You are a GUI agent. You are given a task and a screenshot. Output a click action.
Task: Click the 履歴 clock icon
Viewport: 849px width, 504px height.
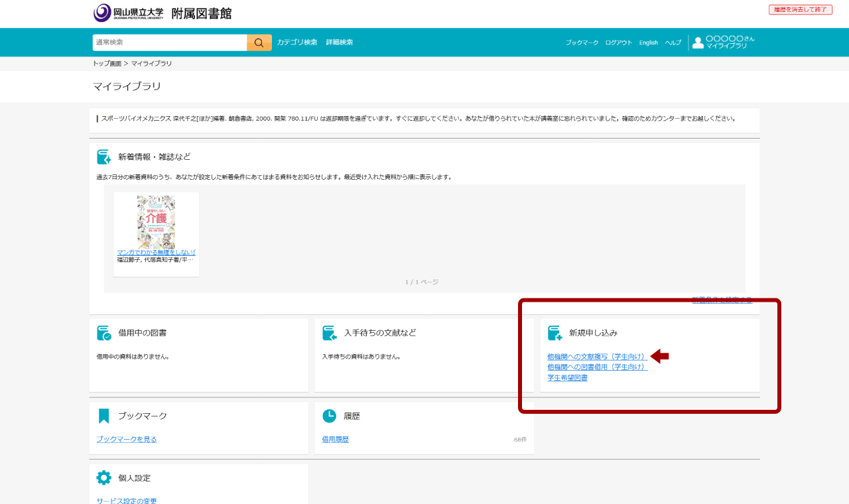[330, 416]
